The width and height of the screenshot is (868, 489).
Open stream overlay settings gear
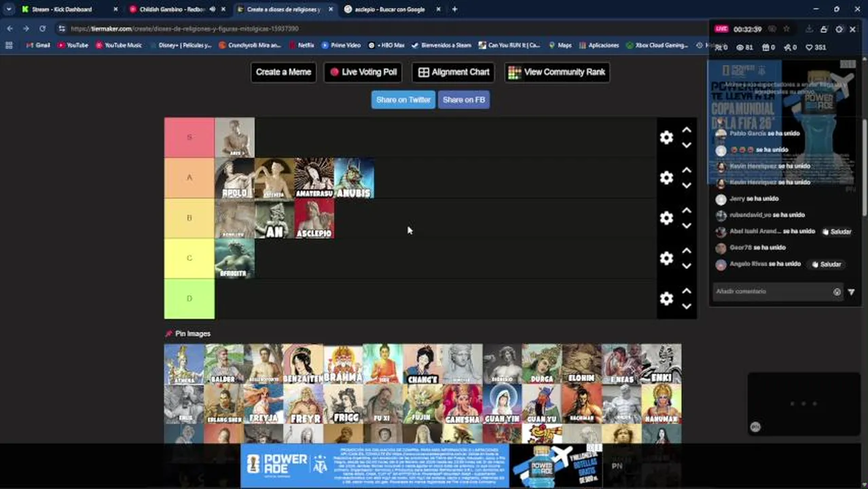(x=839, y=29)
